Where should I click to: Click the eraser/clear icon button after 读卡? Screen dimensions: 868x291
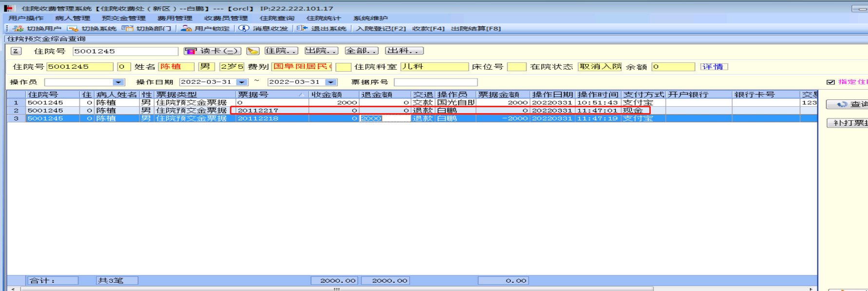tap(252, 51)
